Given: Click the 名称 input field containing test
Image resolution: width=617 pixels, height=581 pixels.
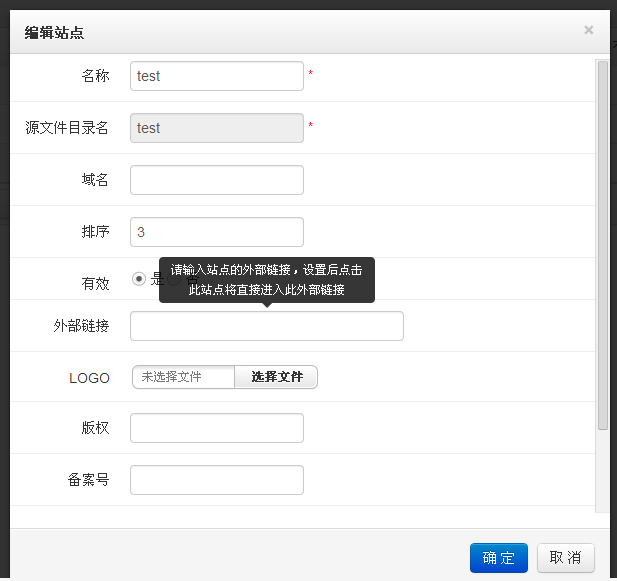Looking at the screenshot, I should tap(217, 76).
